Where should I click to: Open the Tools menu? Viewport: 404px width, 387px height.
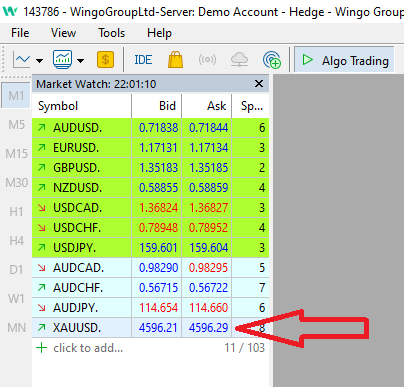111,33
